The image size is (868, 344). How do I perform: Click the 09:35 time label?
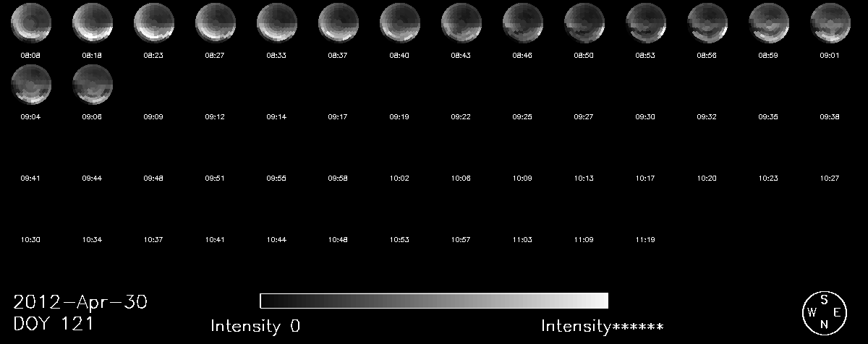coord(768,116)
